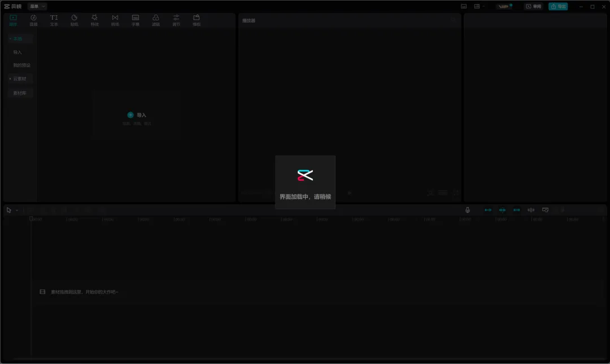This screenshot has width=610, height=364.
Task: Click the timeline icon right of preview axis
Action: 546,210
